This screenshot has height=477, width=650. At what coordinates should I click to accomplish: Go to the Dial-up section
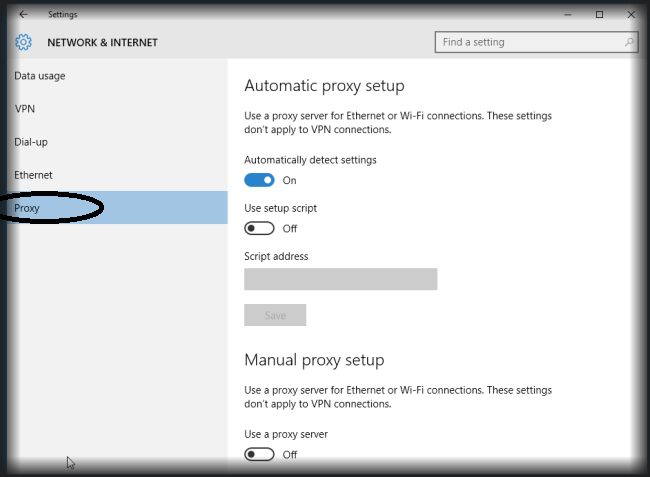[x=31, y=142]
